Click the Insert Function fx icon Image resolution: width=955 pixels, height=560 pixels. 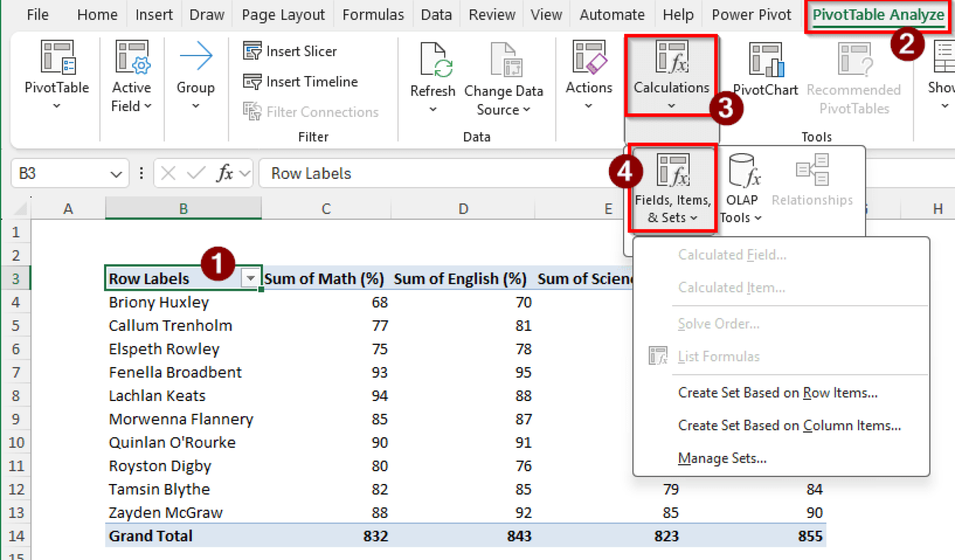[224, 173]
